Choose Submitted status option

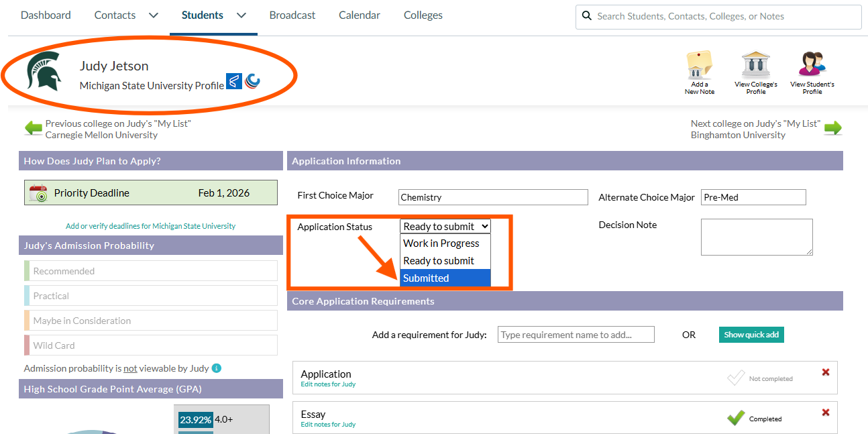point(445,278)
